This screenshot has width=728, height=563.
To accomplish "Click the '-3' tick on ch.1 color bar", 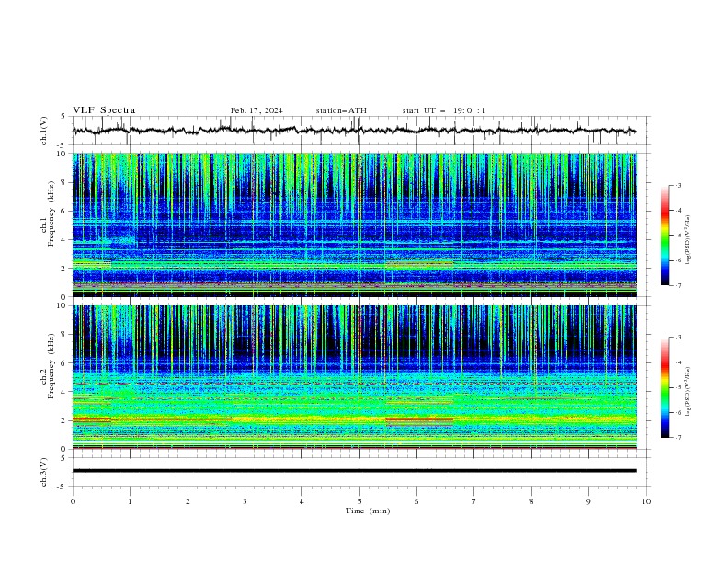I will [x=678, y=185].
